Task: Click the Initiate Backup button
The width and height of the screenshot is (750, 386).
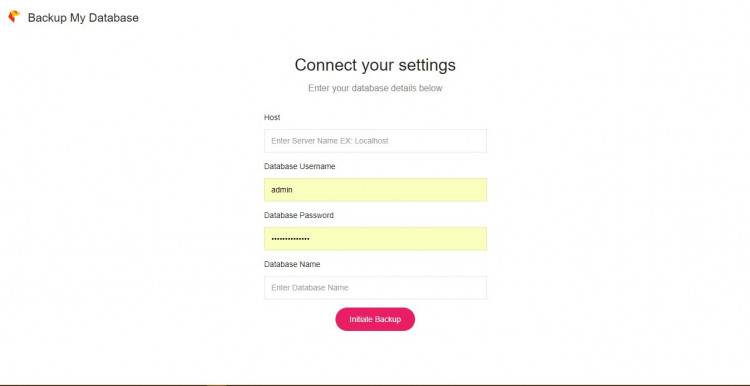Action: coord(375,319)
